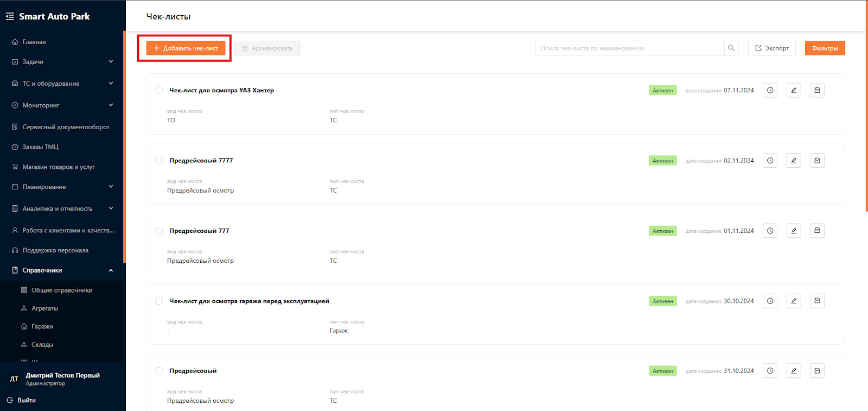The height and width of the screenshot is (411, 868).
Task: Tick the Предрейсовый 7777 checkbox
Action: (x=159, y=160)
